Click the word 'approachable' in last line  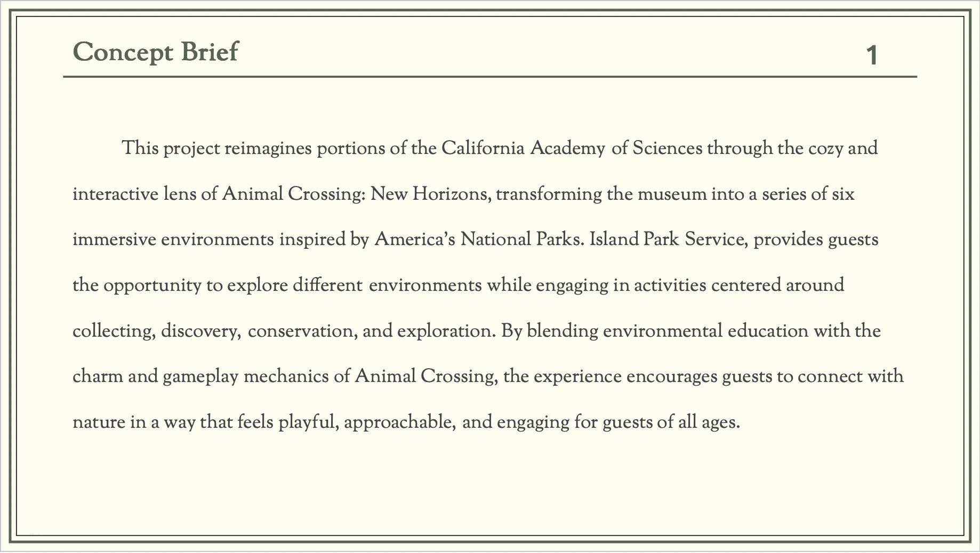(397, 422)
